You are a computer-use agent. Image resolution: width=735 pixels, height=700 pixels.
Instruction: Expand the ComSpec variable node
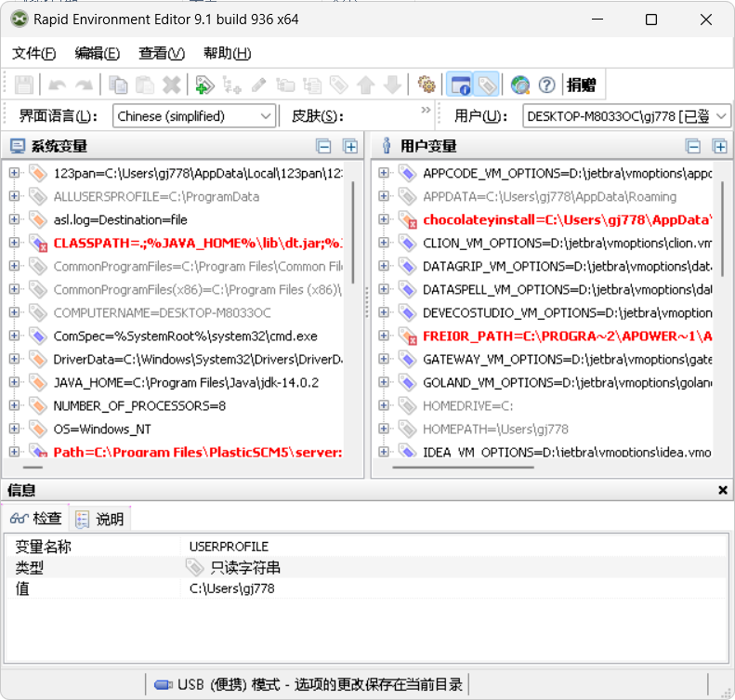coord(14,336)
